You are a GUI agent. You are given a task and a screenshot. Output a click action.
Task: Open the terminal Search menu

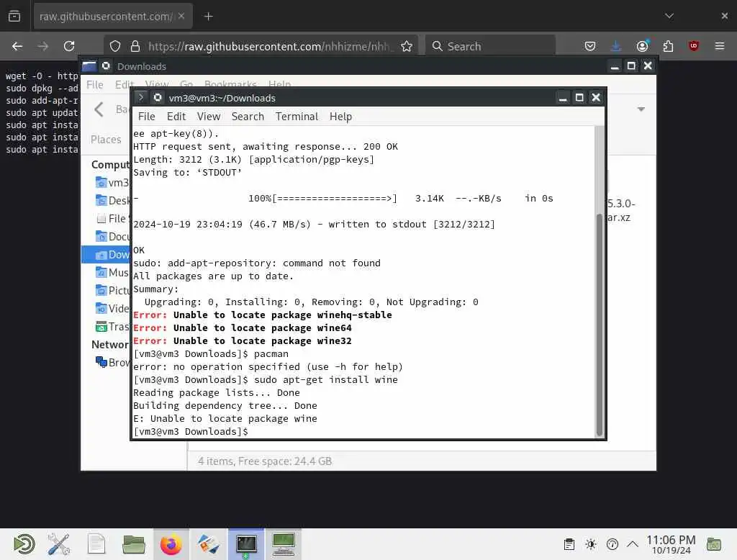(248, 116)
